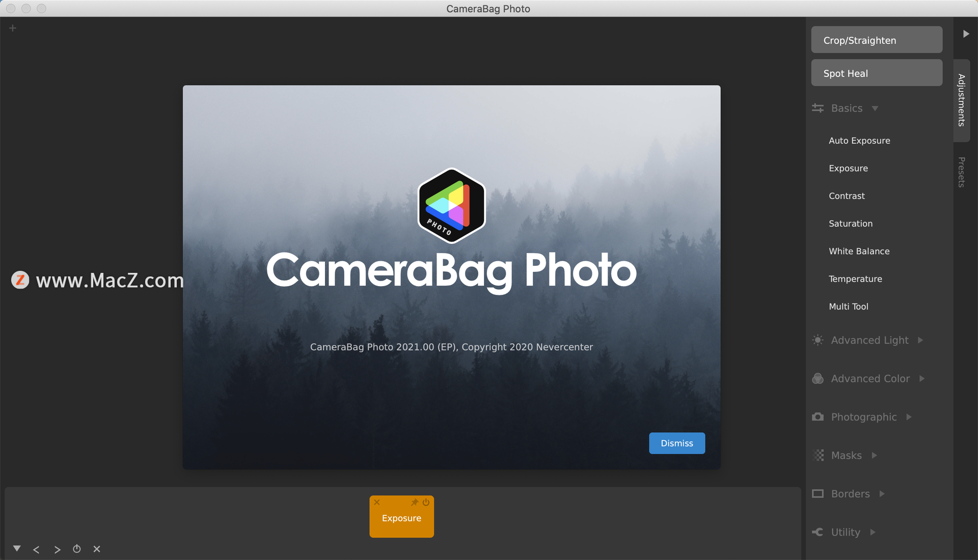The width and height of the screenshot is (978, 560).
Task: Collapse the adjustment tray with down triangle
Action: [x=17, y=548]
